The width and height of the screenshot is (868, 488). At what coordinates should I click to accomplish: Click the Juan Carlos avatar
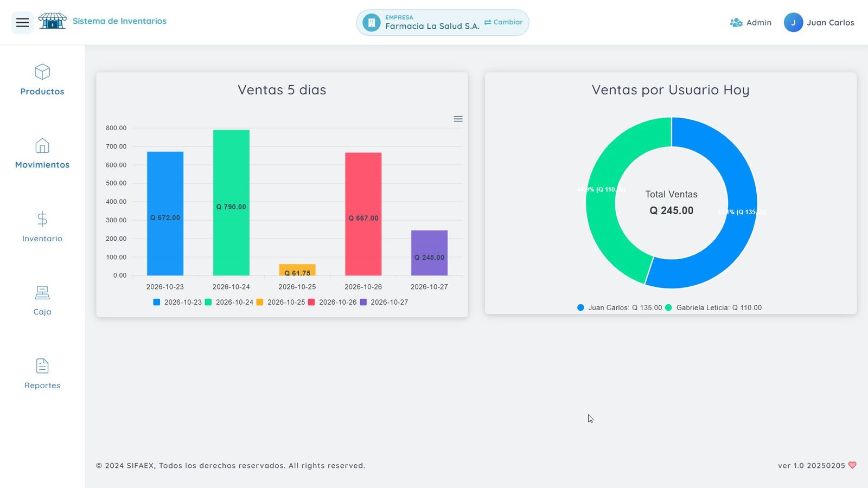(793, 22)
